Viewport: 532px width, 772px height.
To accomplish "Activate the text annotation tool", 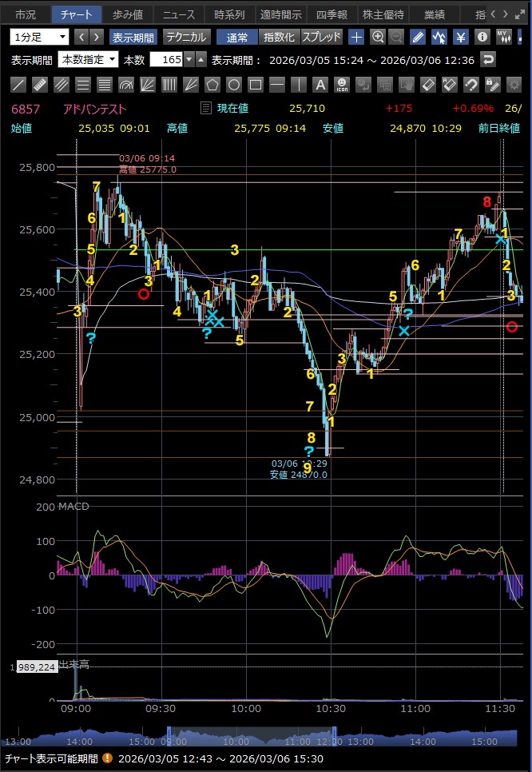I will pyautogui.click(x=320, y=85).
